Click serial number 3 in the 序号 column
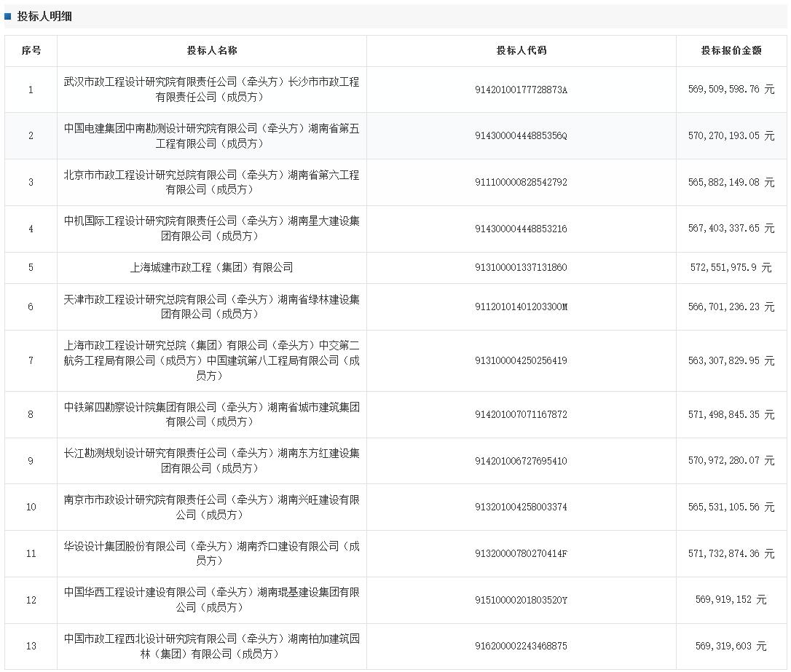This screenshot has height=672, width=791. click(31, 182)
